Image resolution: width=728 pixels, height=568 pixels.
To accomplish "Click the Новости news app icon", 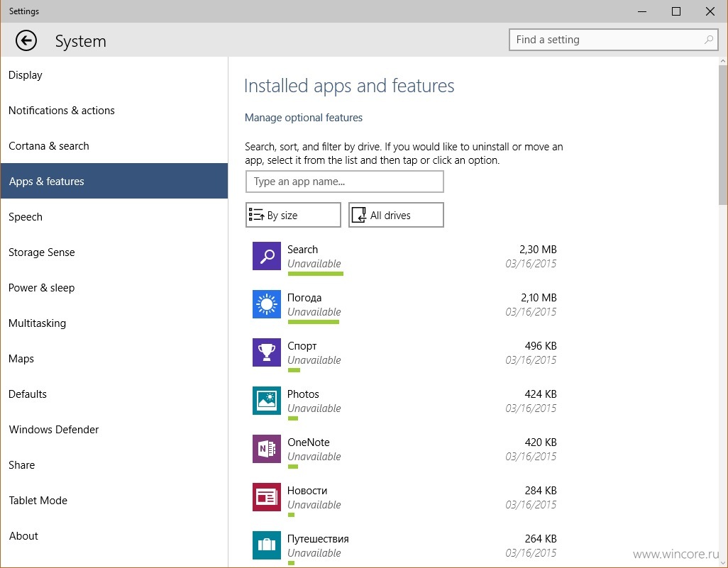I will (267, 497).
